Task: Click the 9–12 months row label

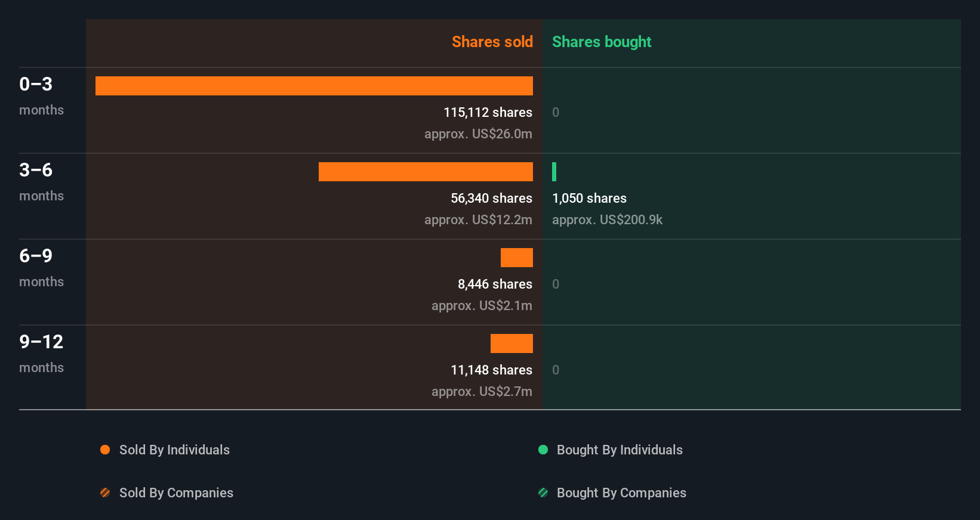Action: (x=41, y=353)
